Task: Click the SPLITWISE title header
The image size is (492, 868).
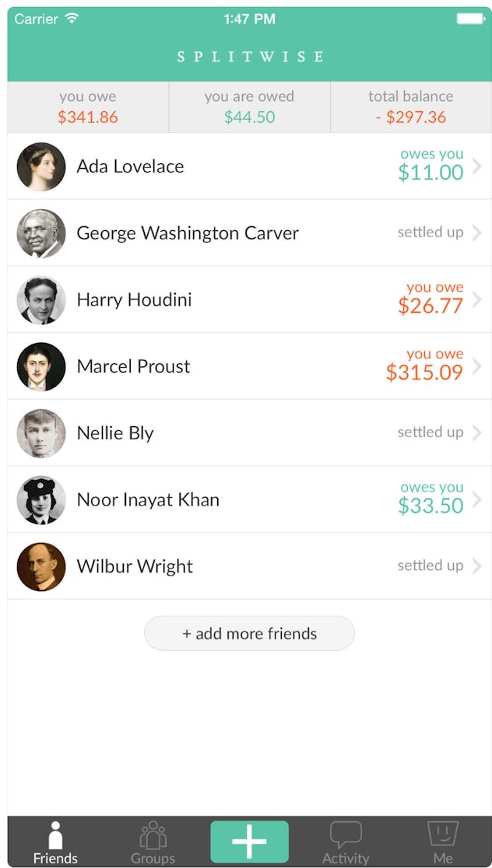Action: coord(249,56)
